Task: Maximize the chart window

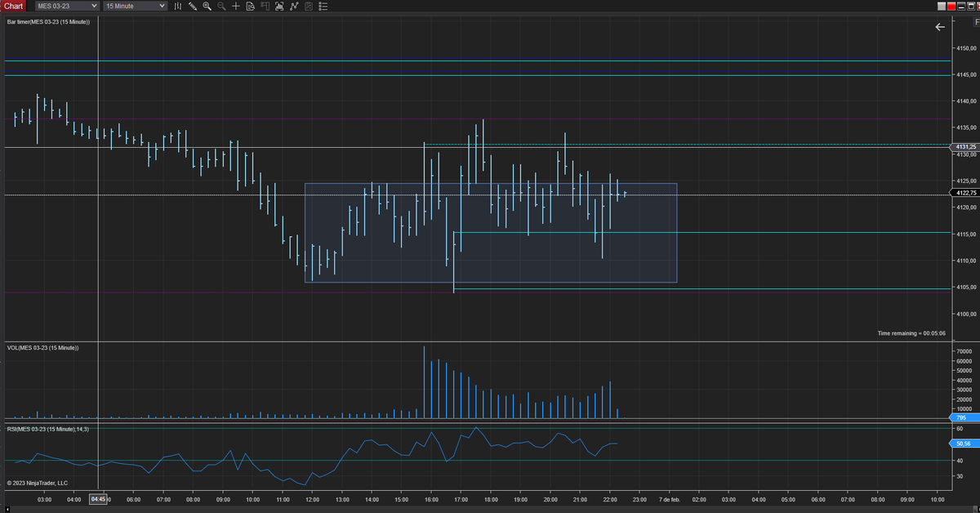Action: (971, 6)
